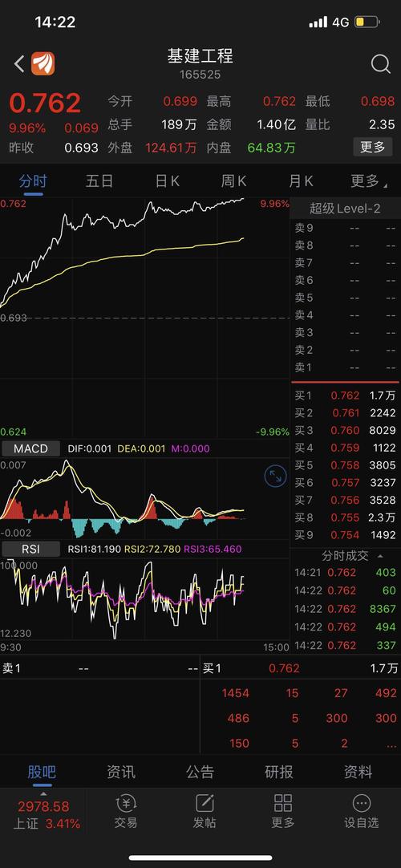The height and width of the screenshot is (868, 401).
Task: Switch to the 月K chart tab
Action: pos(300,181)
